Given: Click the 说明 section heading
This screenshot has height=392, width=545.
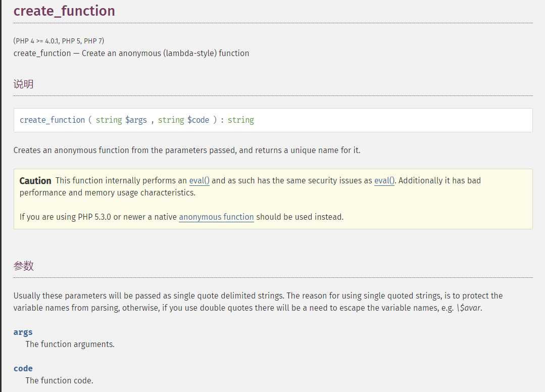Looking at the screenshot, I should coord(23,84).
